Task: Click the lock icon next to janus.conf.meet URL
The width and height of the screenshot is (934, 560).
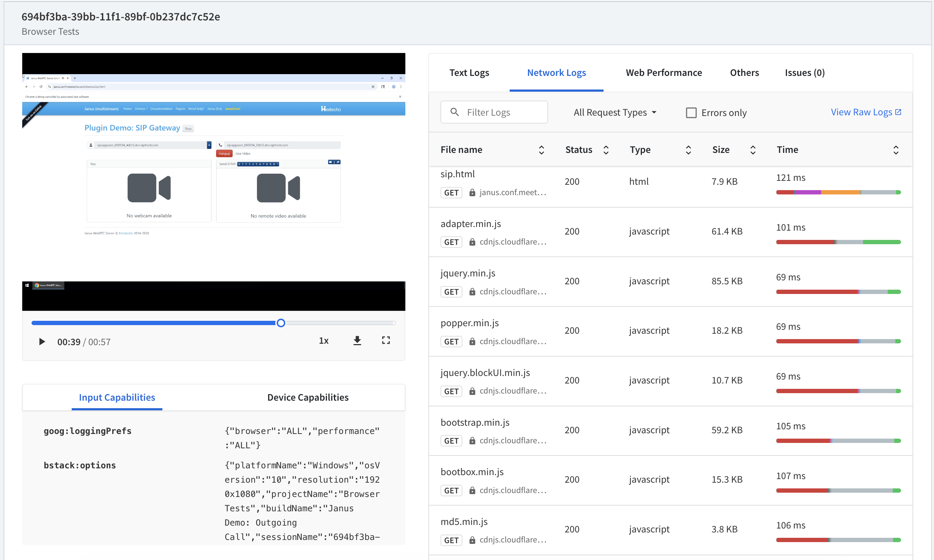Action: [472, 192]
